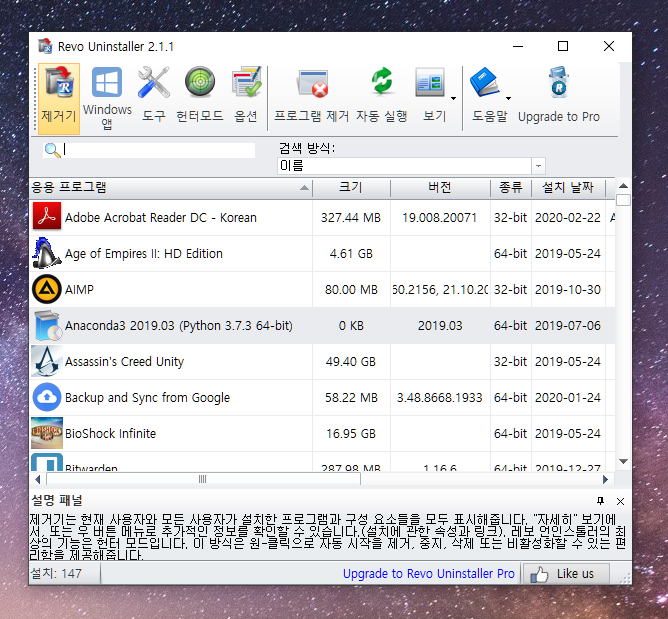Open 도움말 help book icon
Screen dimensions: 668x619
(x=484, y=82)
